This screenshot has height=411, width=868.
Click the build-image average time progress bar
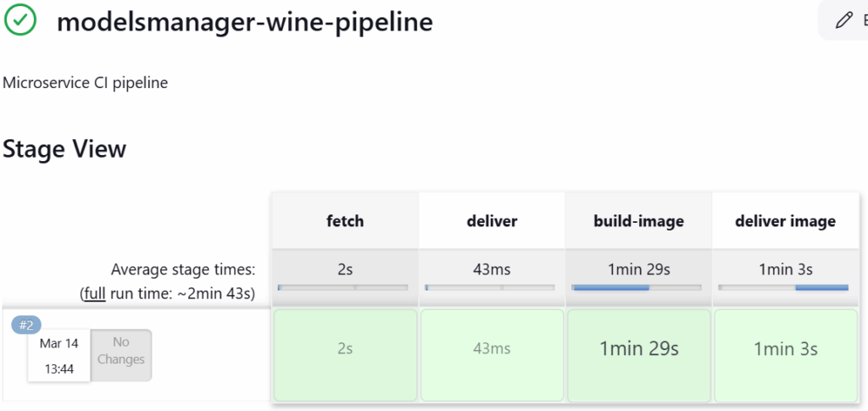point(637,288)
